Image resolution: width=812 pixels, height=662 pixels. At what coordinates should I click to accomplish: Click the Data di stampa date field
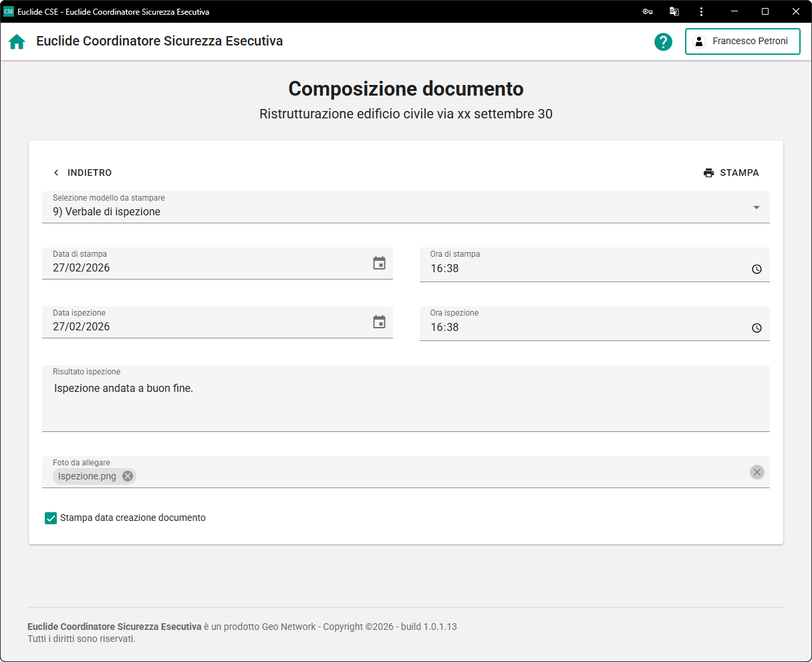click(x=200, y=268)
